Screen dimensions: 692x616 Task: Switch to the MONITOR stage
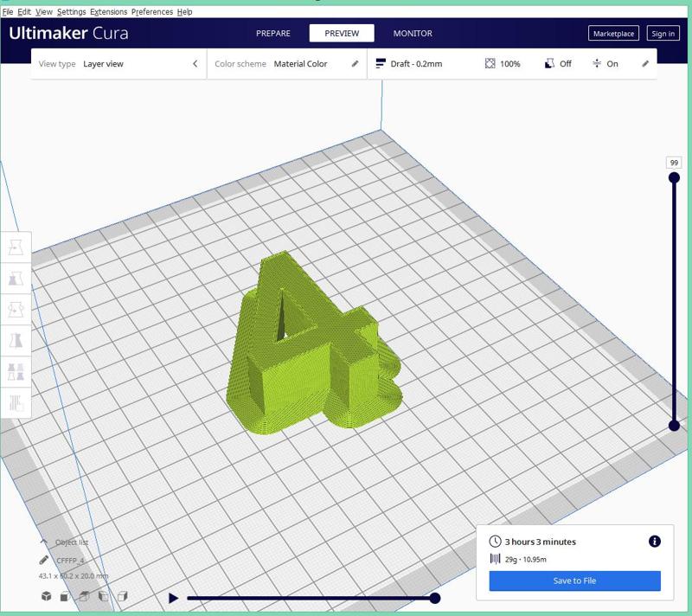coord(413,34)
